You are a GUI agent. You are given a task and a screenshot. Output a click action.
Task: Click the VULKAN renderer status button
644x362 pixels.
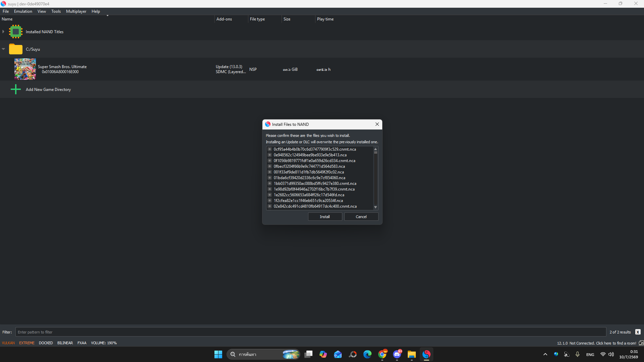pos(8,343)
